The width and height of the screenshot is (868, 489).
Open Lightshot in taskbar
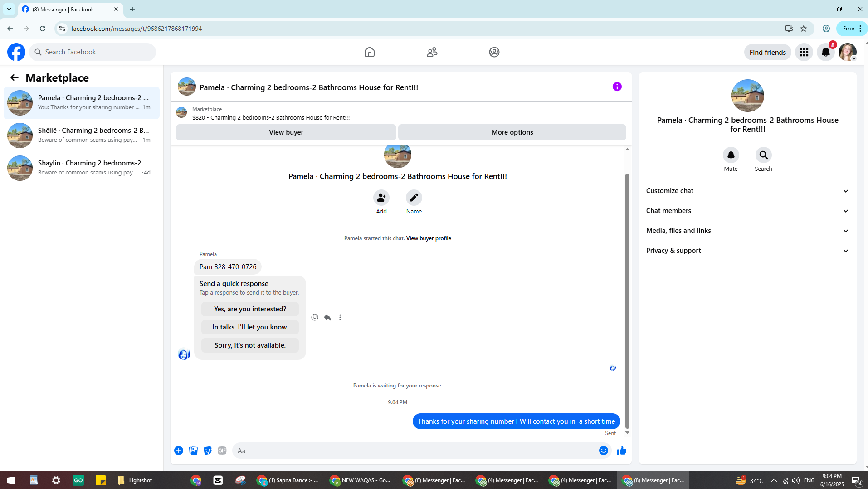click(135, 480)
